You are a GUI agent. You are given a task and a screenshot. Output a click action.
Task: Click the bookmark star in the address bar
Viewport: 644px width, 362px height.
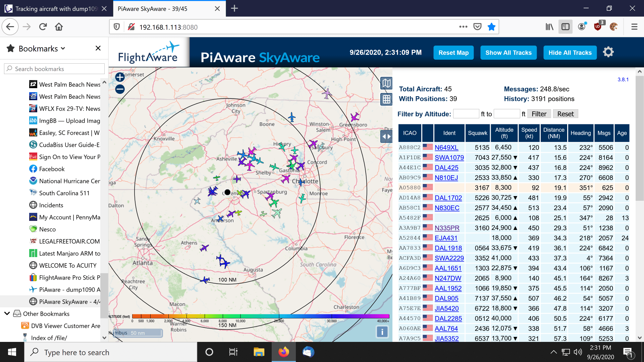[491, 27]
